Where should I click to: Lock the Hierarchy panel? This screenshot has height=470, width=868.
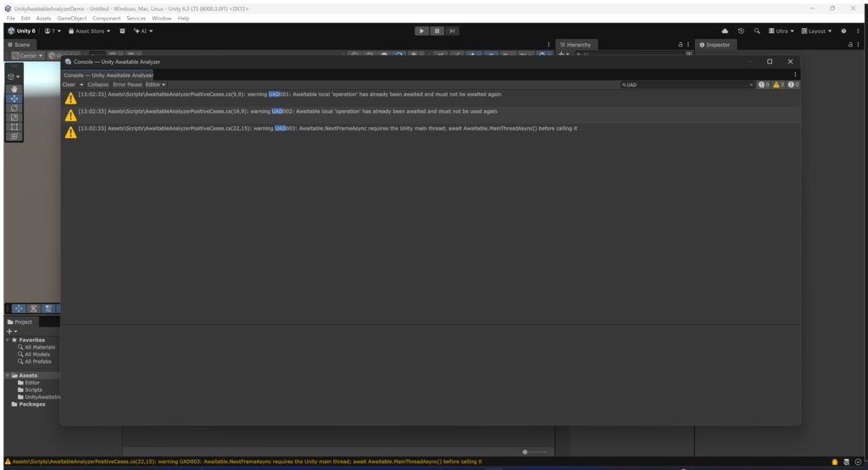[x=681, y=44]
